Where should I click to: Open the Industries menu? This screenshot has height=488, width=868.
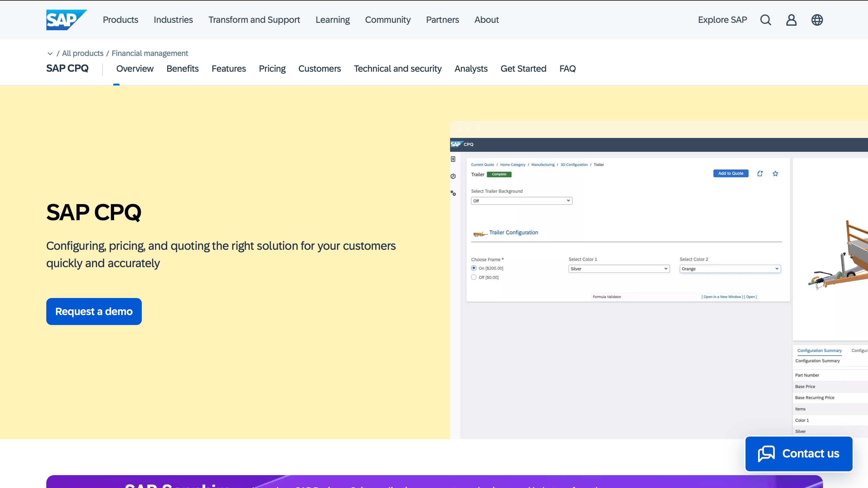pyautogui.click(x=173, y=20)
